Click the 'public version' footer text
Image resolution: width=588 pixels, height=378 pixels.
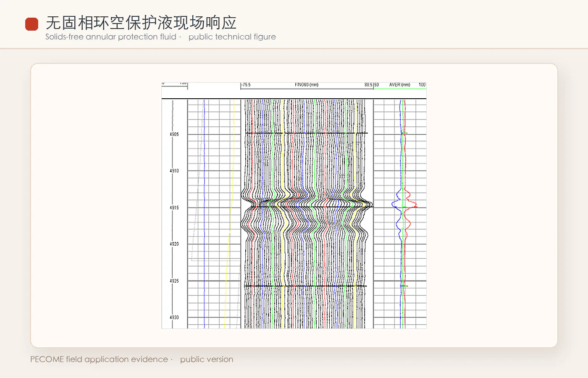[207, 359]
